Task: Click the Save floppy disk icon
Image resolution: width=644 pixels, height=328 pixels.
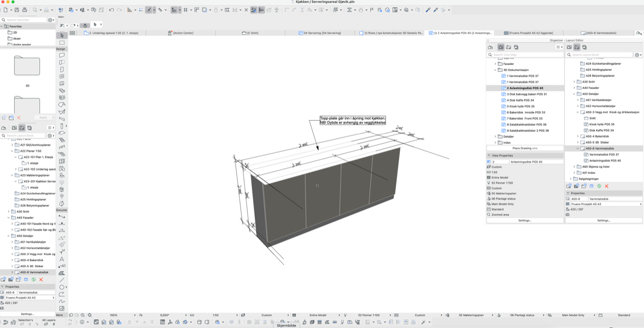Action: 17,10
